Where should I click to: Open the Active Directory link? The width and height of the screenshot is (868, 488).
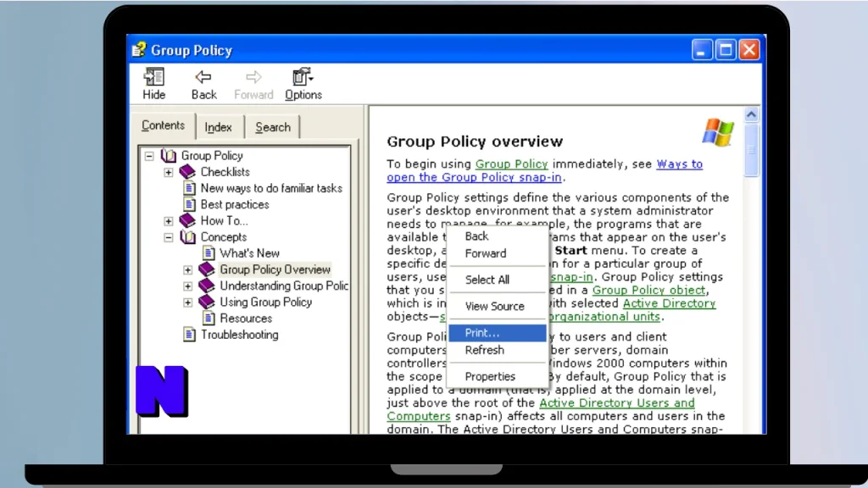[670, 303]
